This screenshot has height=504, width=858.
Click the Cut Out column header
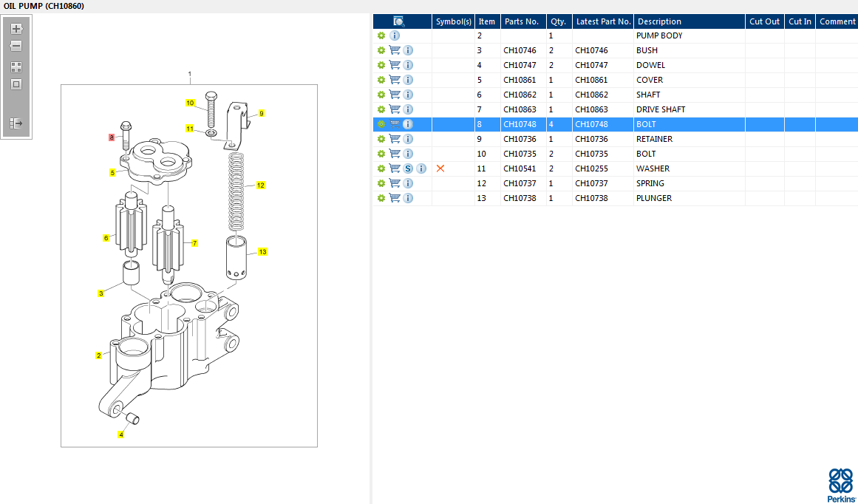tap(764, 21)
